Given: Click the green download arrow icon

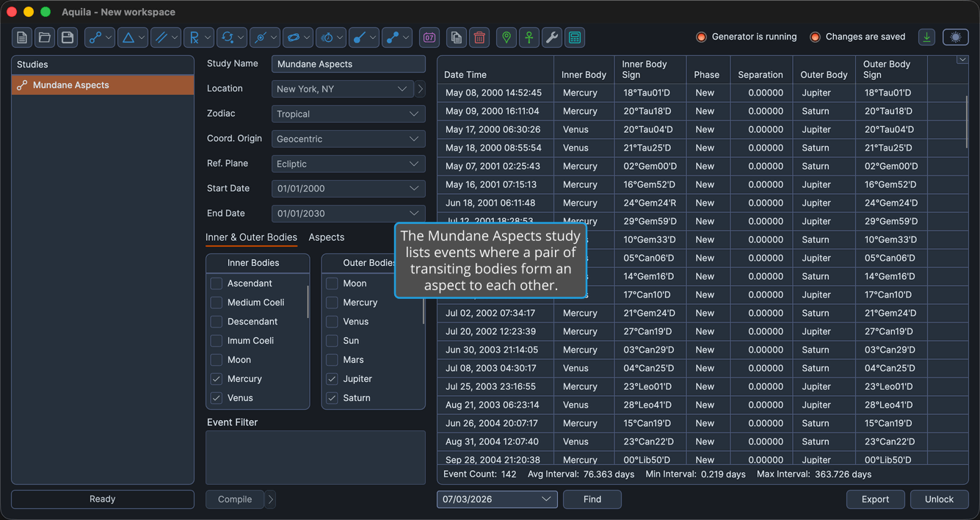Looking at the screenshot, I should (927, 37).
